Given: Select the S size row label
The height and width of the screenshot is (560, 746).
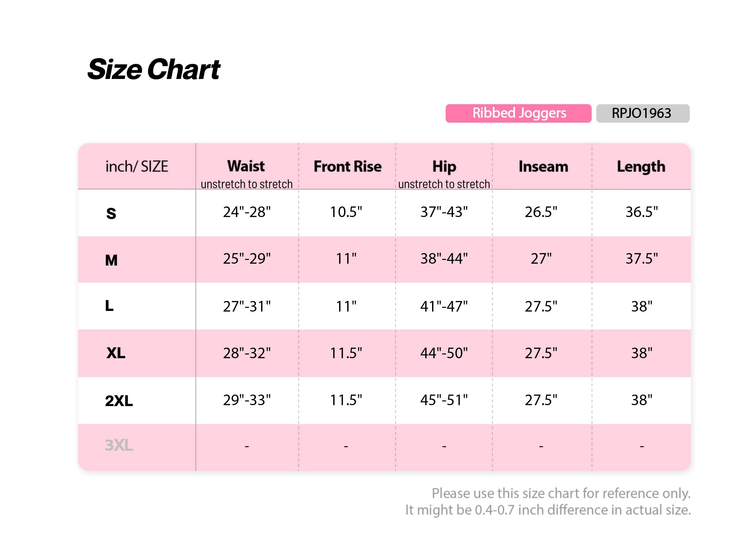Looking at the screenshot, I should [111, 213].
